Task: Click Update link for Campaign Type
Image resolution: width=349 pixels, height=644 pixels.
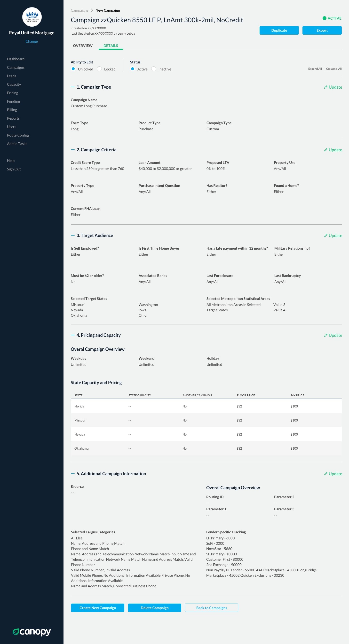Action: coord(335,87)
